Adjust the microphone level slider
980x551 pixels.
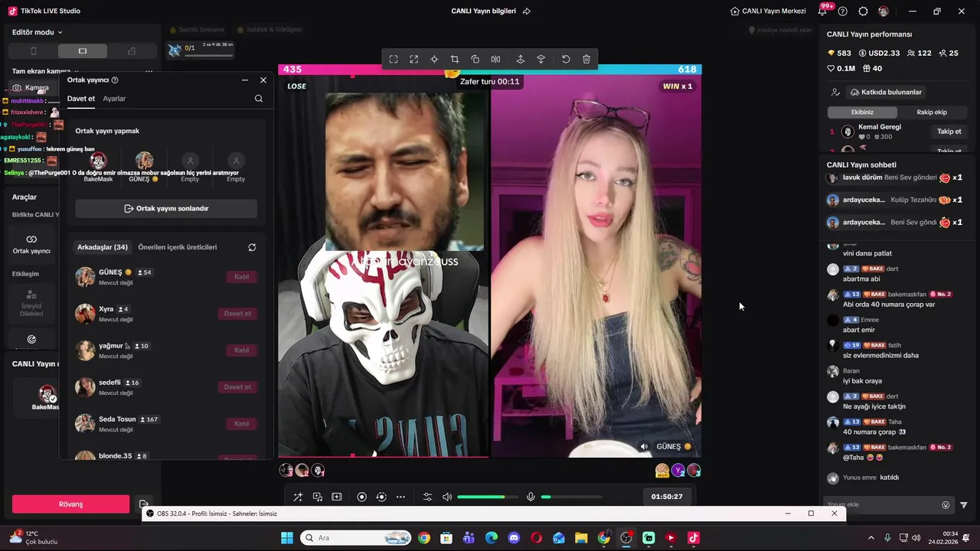coord(571,497)
